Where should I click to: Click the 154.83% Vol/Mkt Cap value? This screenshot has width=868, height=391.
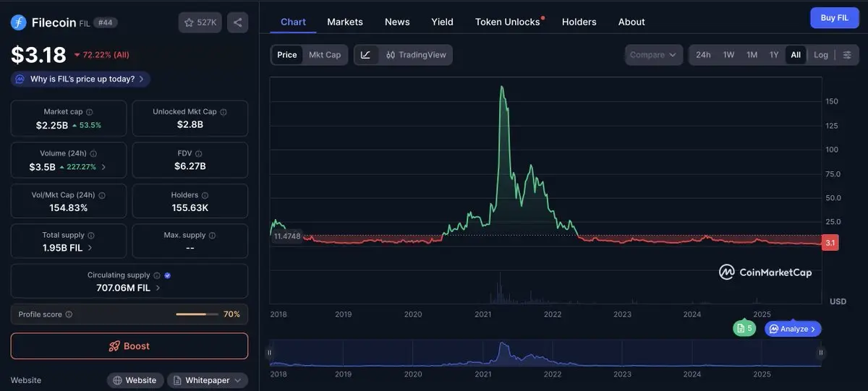(x=69, y=207)
